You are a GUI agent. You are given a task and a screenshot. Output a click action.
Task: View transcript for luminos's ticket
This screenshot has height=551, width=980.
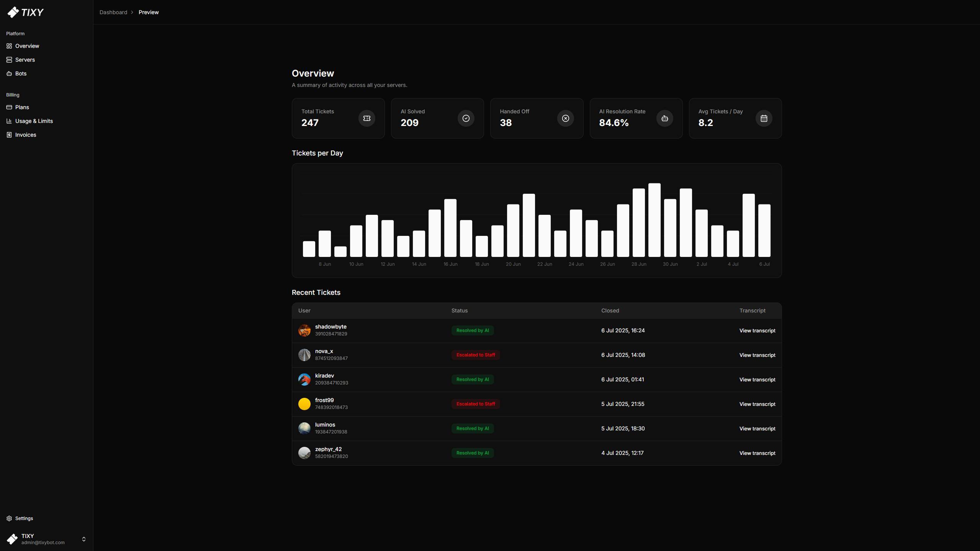pos(757,428)
